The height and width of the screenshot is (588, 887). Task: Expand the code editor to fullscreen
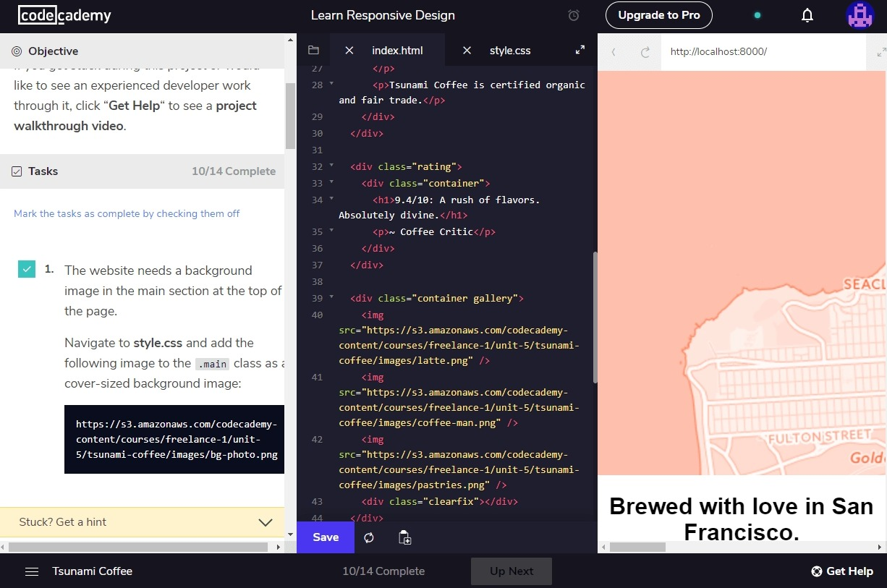tap(580, 50)
